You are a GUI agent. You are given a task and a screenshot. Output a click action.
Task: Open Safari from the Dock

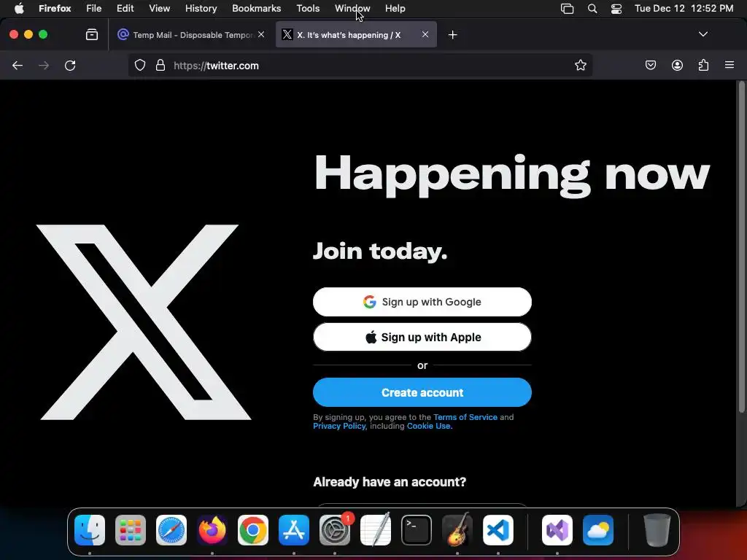[x=171, y=530]
